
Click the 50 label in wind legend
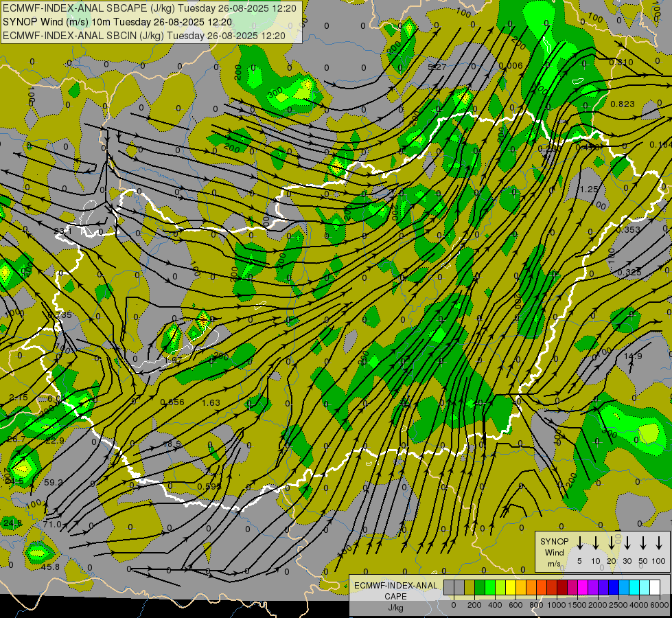coord(643,561)
